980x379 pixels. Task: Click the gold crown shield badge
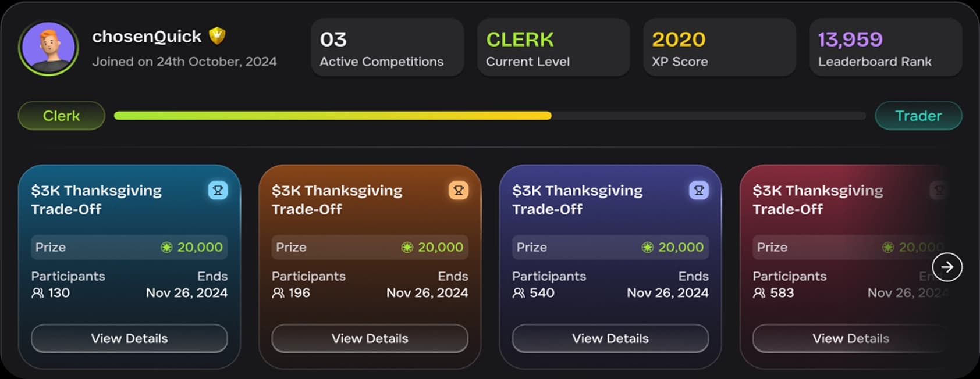(x=217, y=36)
